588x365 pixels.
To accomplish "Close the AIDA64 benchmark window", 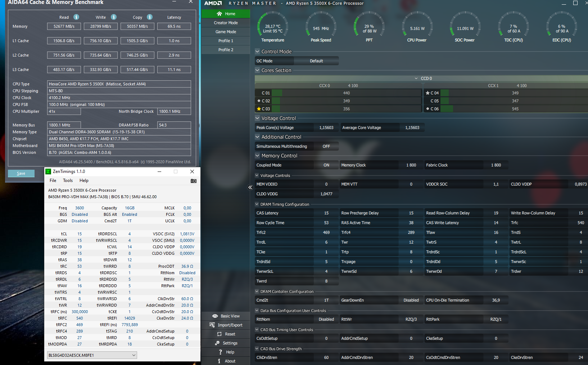I will point(191,2).
